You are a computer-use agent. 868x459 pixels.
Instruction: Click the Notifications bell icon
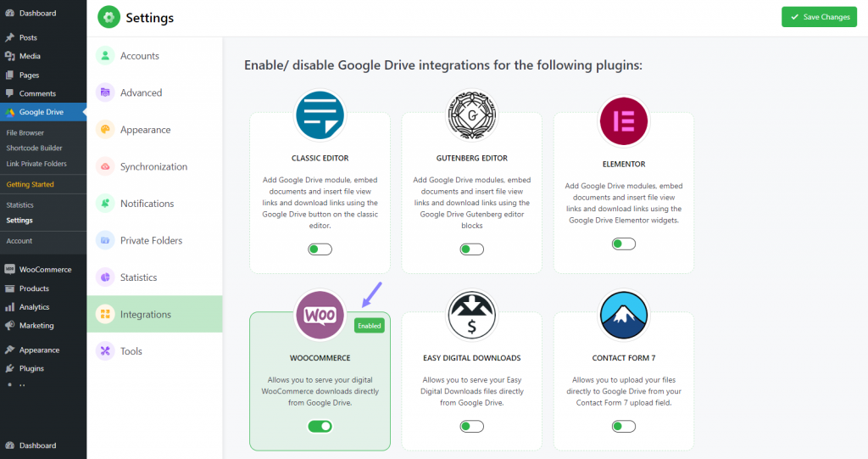pyautogui.click(x=105, y=204)
